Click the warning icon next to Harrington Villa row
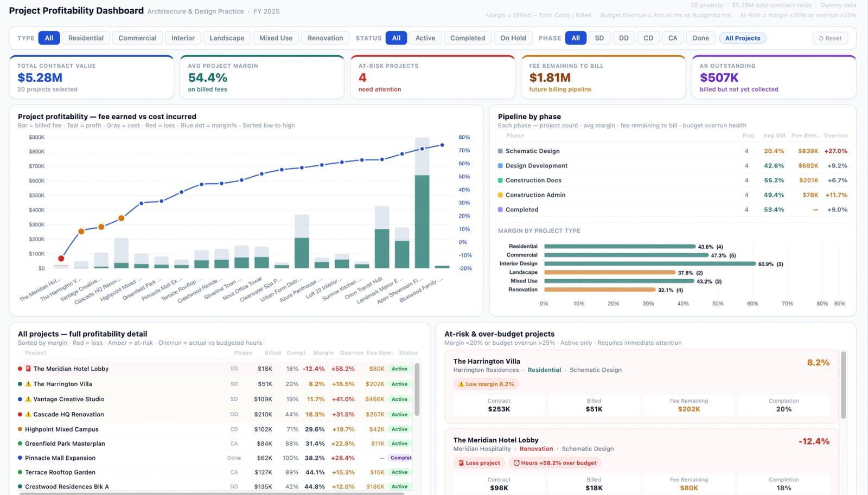The image size is (868, 495). tap(28, 384)
